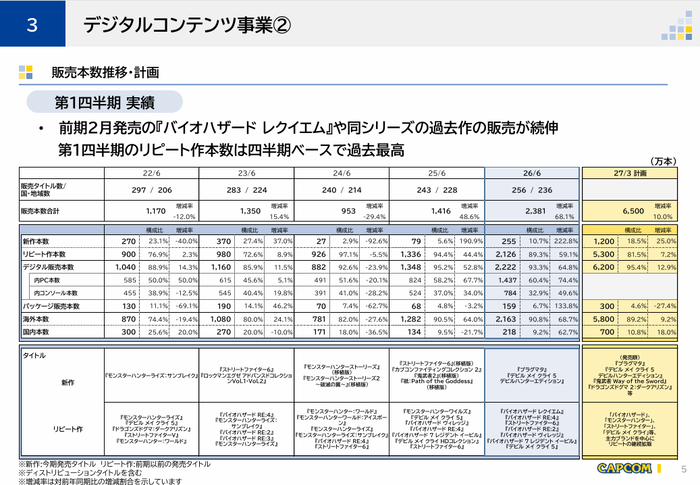
Task: Select the 24/6 column header
Action: [x=342, y=173]
